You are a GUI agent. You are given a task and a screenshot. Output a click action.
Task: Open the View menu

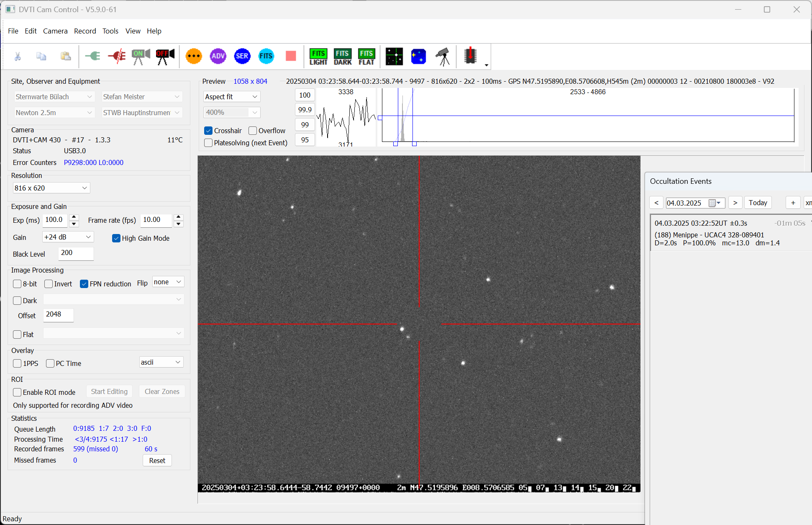pos(133,31)
